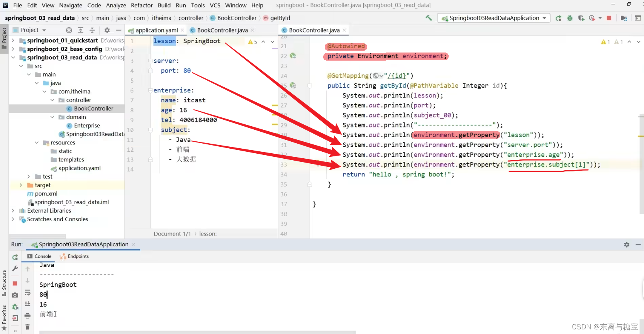Open the Project Structure dialog icon
This screenshot has height=334, width=644.
[x=624, y=18]
